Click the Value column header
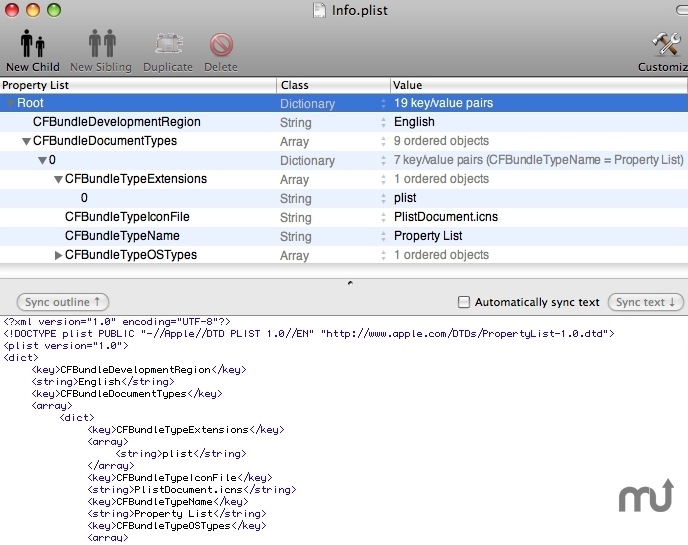The width and height of the screenshot is (688, 545). (539, 85)
